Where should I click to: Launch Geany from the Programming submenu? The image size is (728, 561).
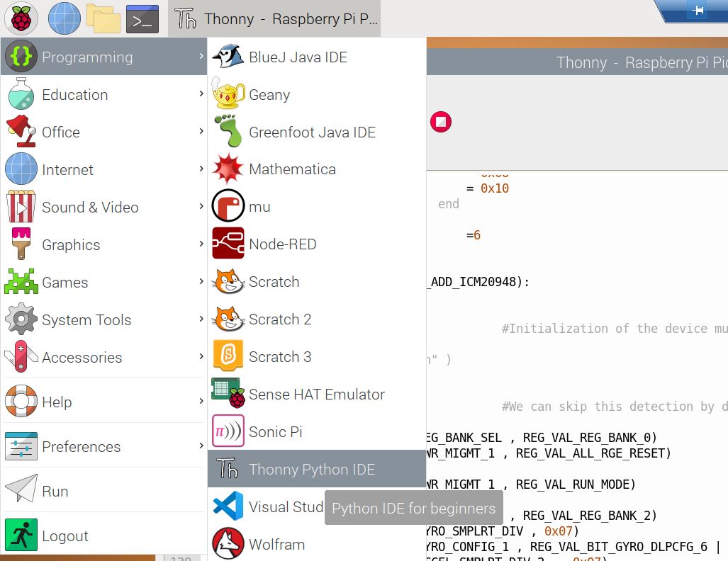[317, 94]
